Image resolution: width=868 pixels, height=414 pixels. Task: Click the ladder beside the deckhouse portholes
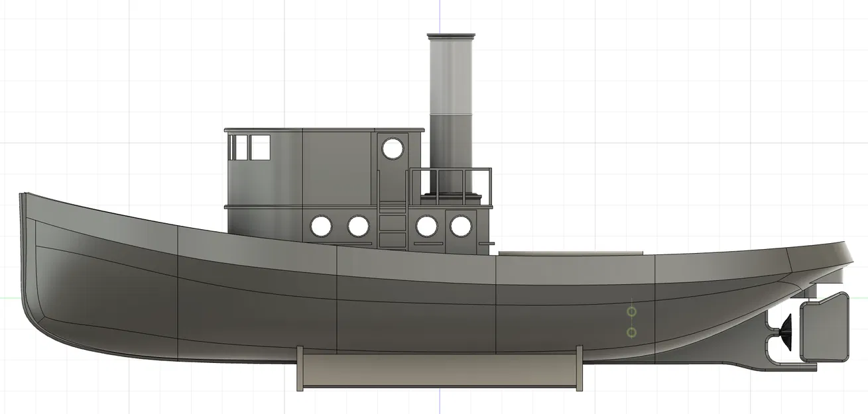tap(393, 219)
